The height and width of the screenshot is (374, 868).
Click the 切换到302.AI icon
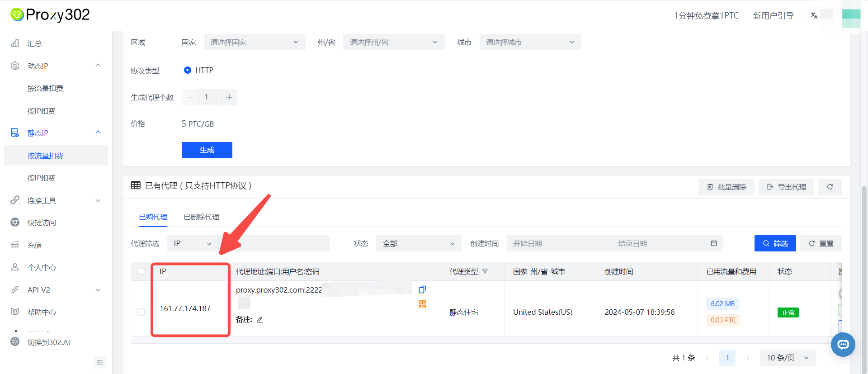click(x=15, y=341)
